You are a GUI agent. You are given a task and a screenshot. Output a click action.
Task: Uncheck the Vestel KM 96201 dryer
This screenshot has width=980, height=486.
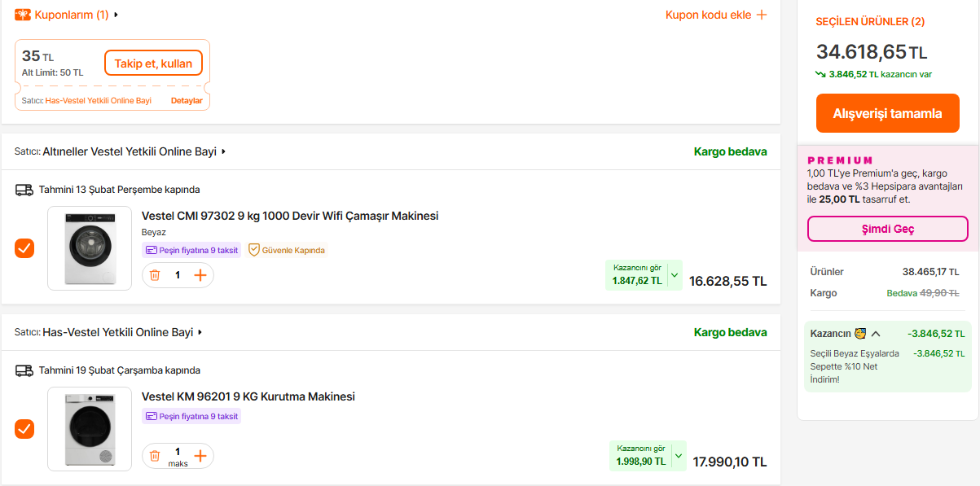(x=24, y=428)
